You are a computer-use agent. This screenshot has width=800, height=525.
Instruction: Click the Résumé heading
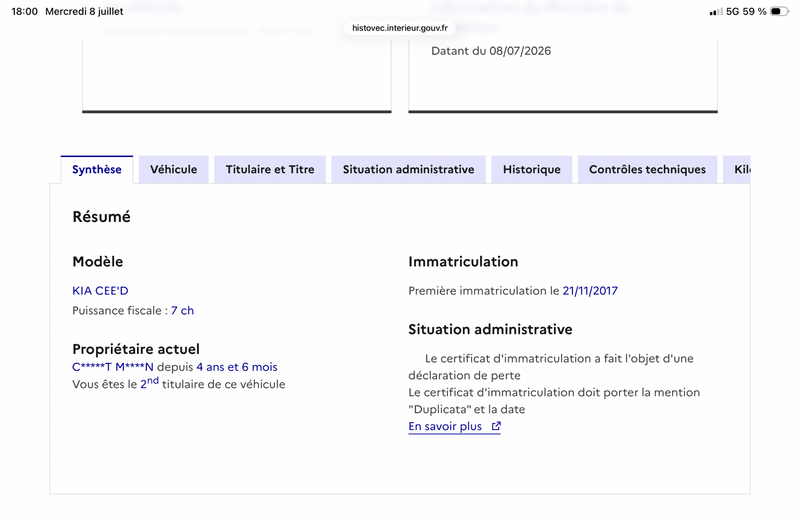coord(102,217)
